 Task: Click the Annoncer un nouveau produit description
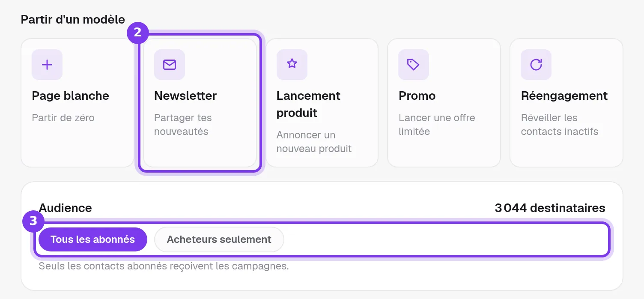(x=314, y=142)
